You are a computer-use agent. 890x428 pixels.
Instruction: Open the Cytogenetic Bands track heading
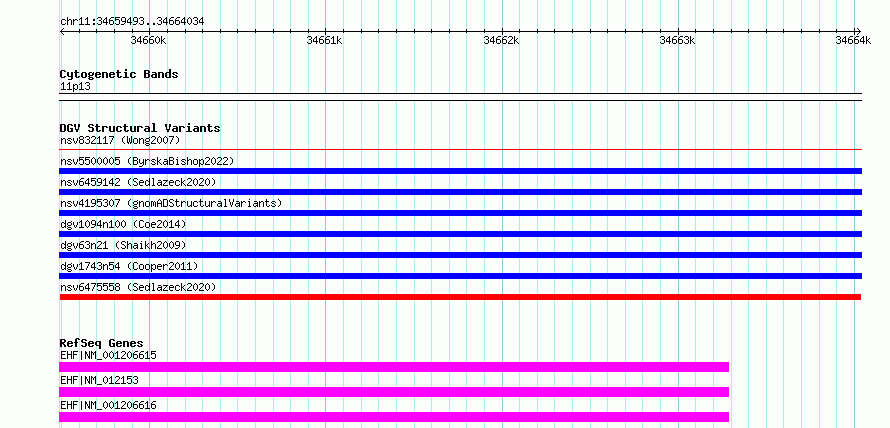pyautogui.click(x=119, y=74)
